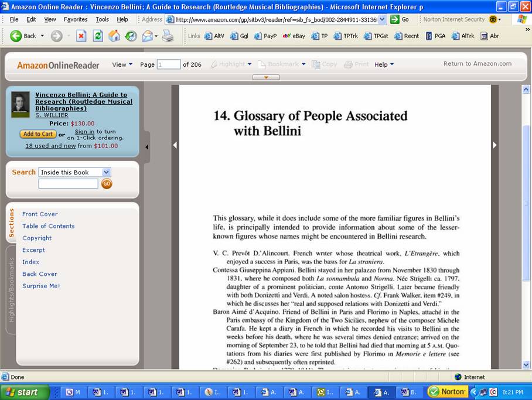This screenshot has width=532, height=400.
Task: Open the Favorites menu
Action: coord(75,19)
